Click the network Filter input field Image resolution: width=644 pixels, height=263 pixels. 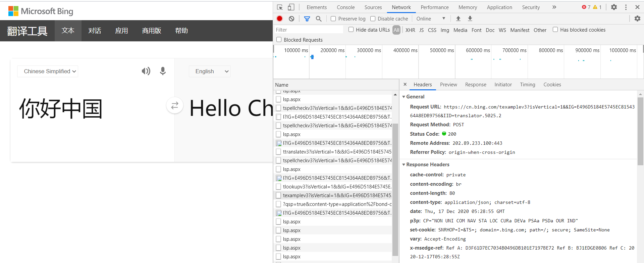pos(309,30)
